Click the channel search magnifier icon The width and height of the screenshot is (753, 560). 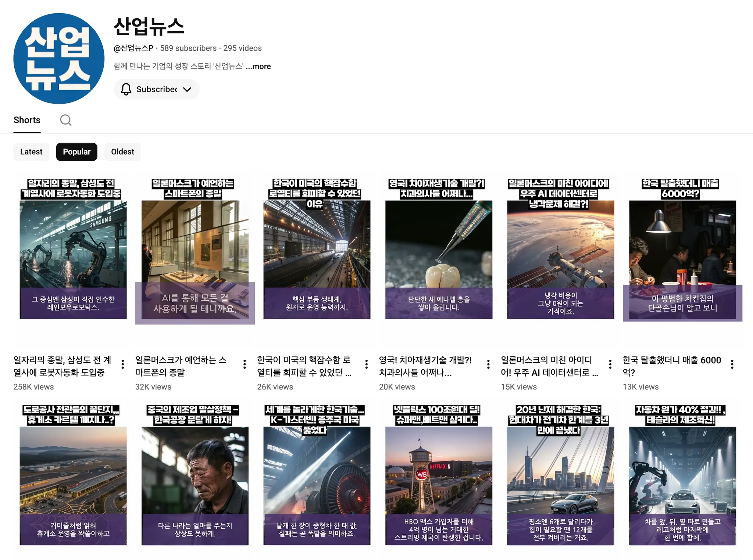(66, 120)
